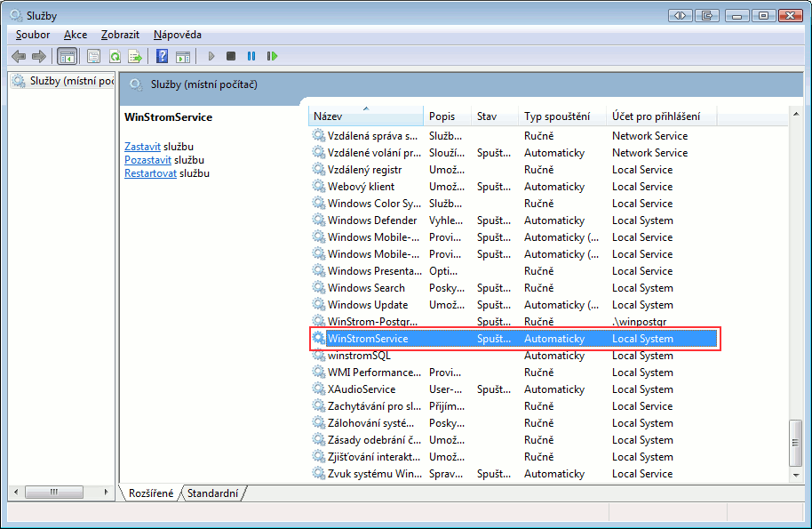Screen dimensions: 812x529
Task: Click the Export list toolbar icon
Action: (135, 56)
